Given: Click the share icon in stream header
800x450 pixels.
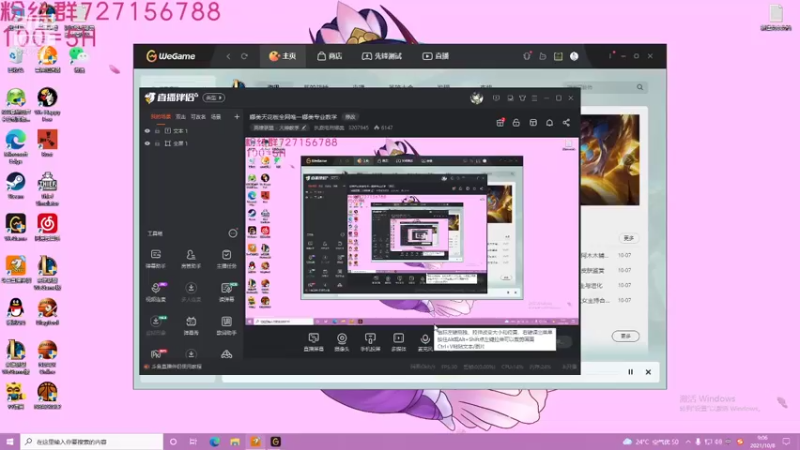Looking at the screenshot, I should pos(566,122).
